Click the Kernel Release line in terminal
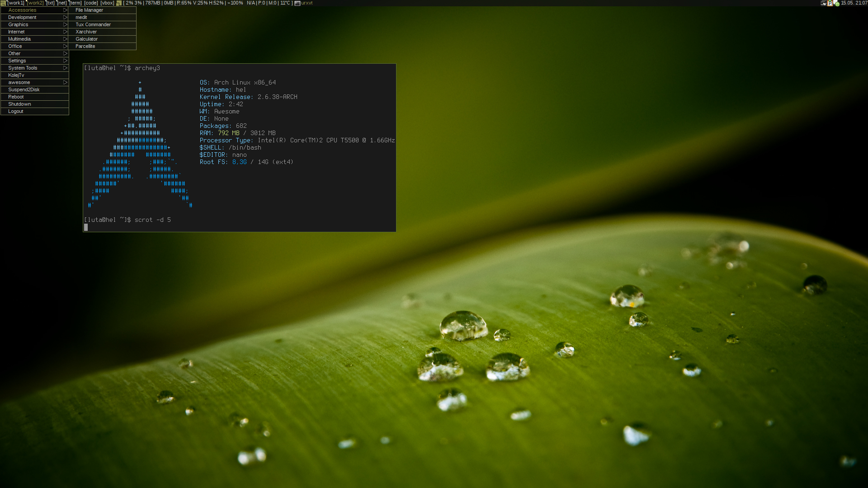The height and width of the screenshot is (488, 868). point(249,97)
